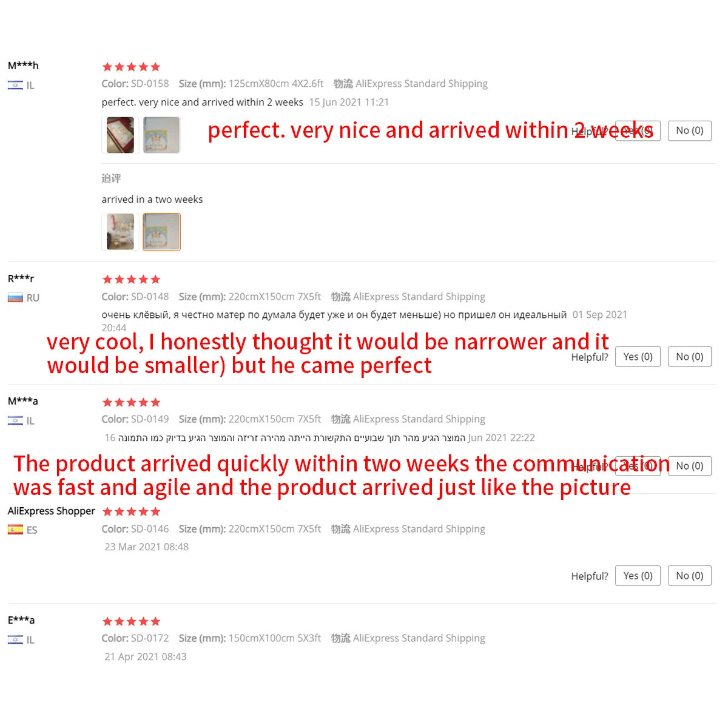Vote No on R***r's review
The image size is (728, 728).
click(689, 357)
